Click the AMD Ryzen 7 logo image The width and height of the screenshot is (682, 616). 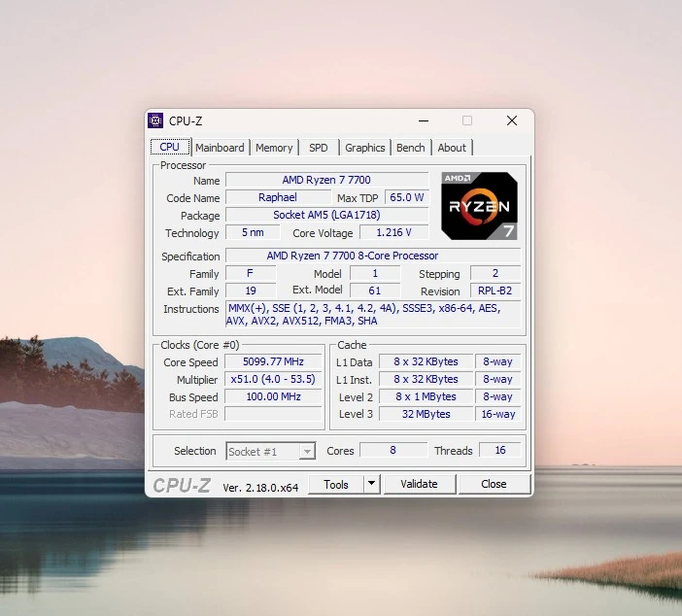[479, 206]
